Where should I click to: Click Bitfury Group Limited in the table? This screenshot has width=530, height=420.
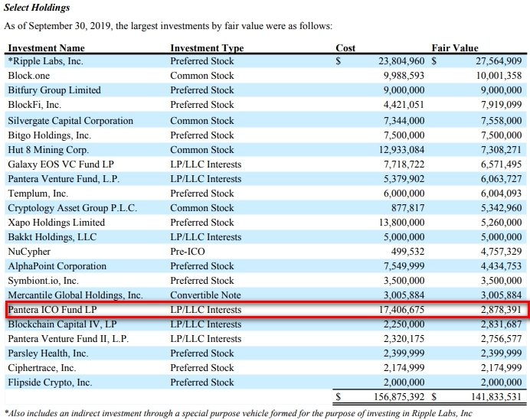(54, 90)
